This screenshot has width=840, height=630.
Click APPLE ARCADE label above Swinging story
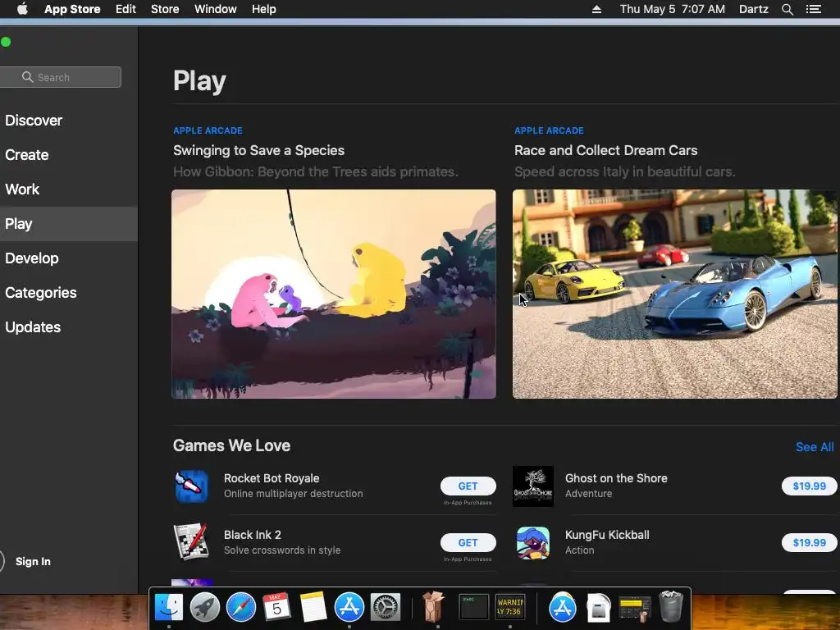pyautogui.click(x=208, y=130)
